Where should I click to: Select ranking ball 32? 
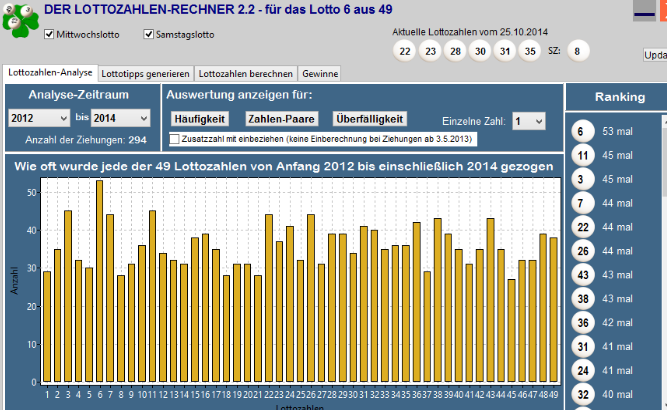582,394
